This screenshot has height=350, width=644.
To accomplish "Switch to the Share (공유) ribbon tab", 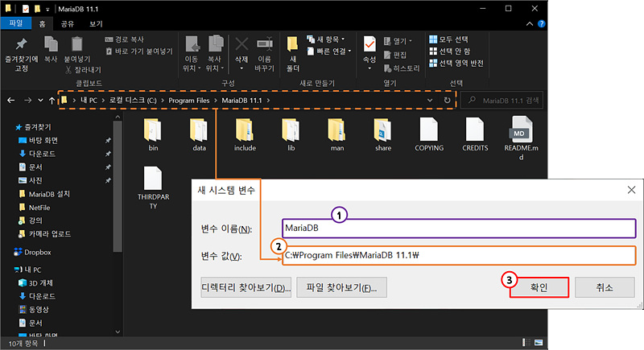I will pos(68,24).
